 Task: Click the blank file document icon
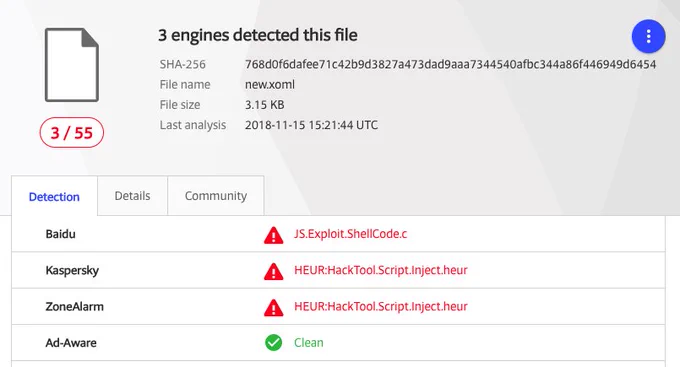pos(72,65)
